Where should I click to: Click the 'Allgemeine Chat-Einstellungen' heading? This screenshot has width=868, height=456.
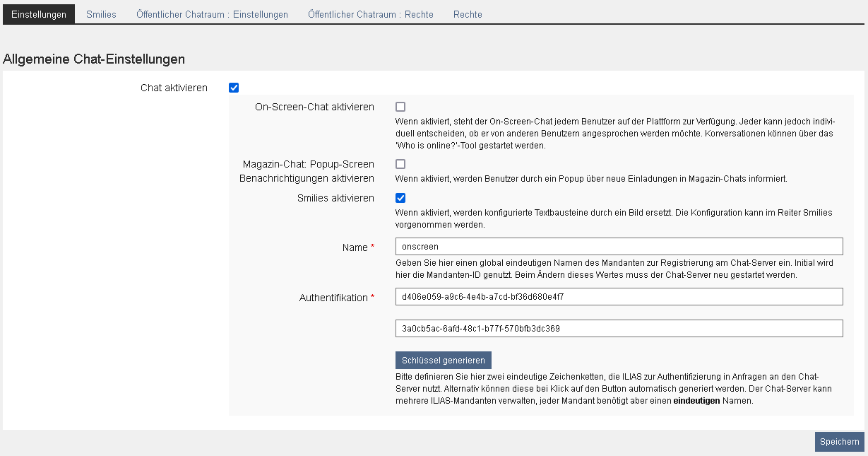(x=94, y=59)
